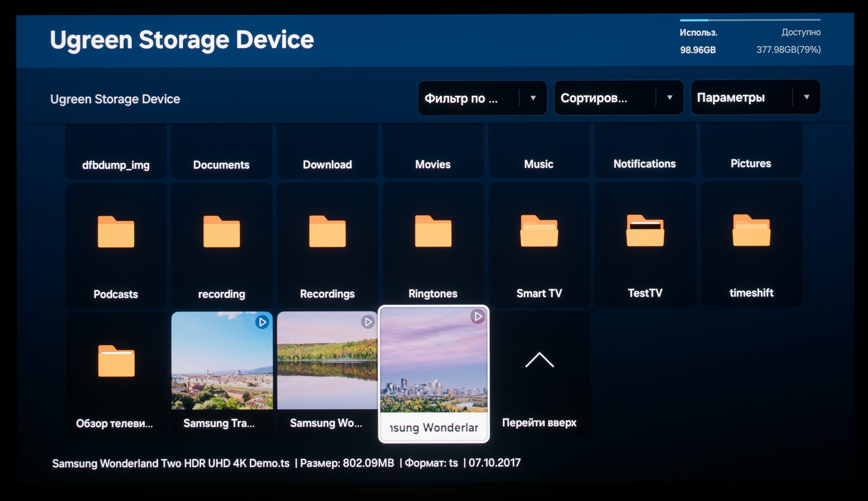Viewport: 868px width, 501px height.
Task: Open the Ringtones folder
Action: click(x=433, y=231)
